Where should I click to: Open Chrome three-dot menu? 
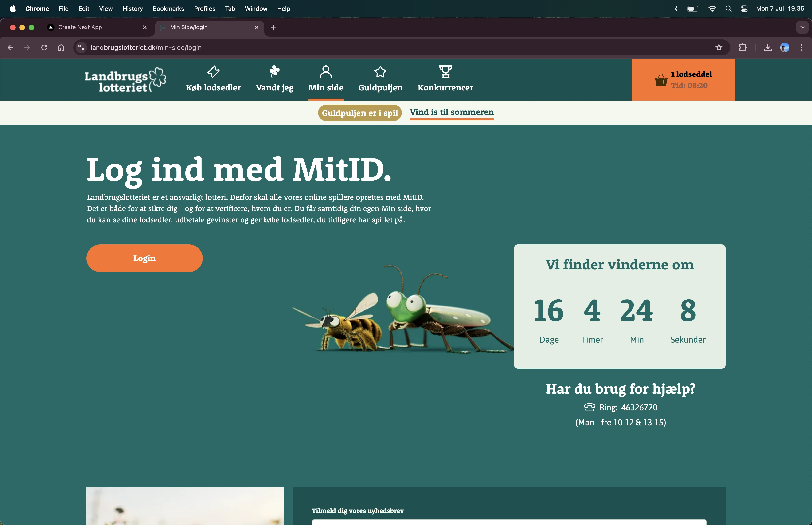(801, 47)
